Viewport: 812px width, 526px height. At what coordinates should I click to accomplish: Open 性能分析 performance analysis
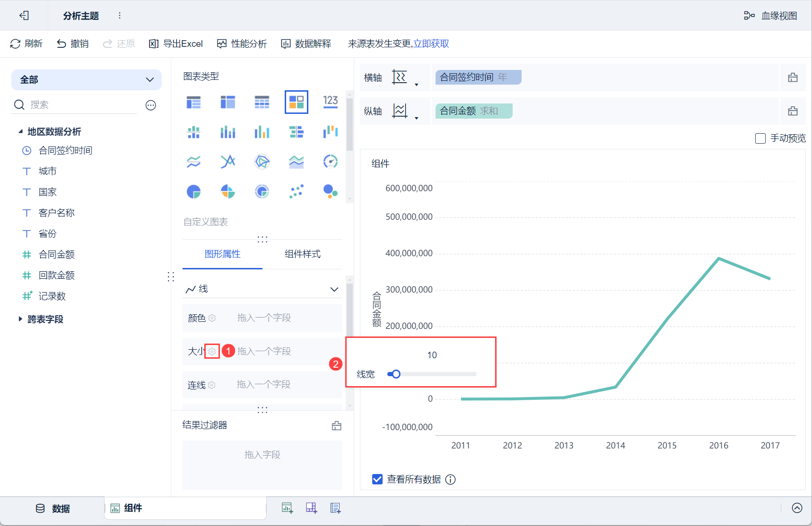(242, 44)
